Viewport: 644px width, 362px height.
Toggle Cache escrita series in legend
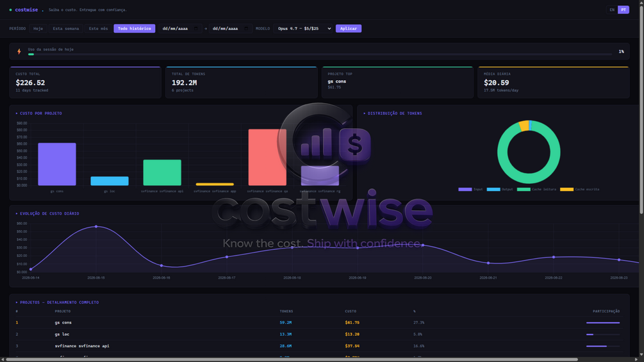(x=579, y=189)
